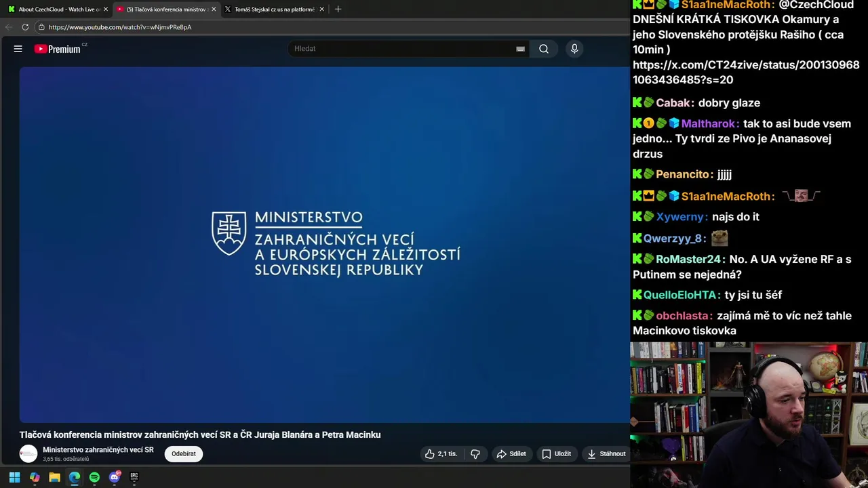
Task: Like the video with thumbs up
Action: coord(441,453)
